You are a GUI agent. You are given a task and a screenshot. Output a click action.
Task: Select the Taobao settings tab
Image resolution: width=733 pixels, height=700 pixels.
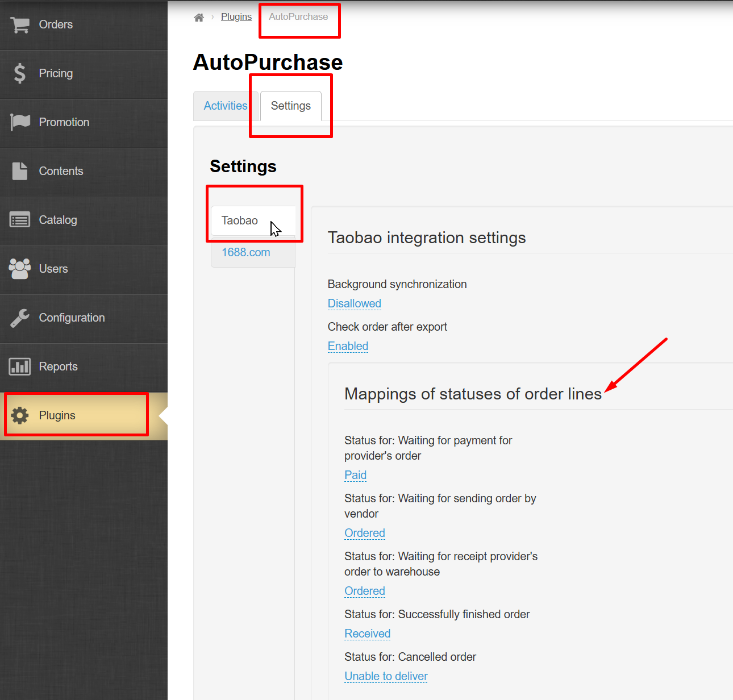240,220
